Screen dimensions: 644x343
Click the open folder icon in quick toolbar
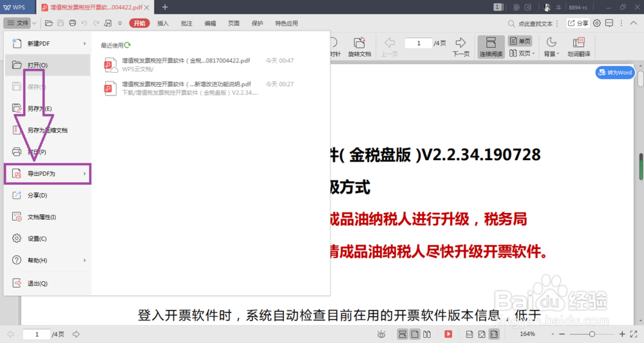pyautogui.click(x=48, y=23)
